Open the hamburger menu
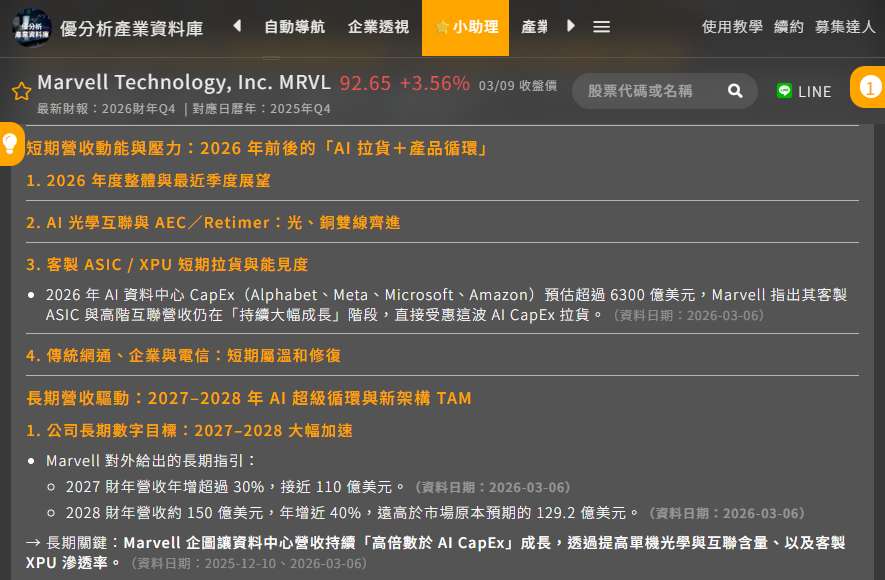 click(x=601, y=27)
